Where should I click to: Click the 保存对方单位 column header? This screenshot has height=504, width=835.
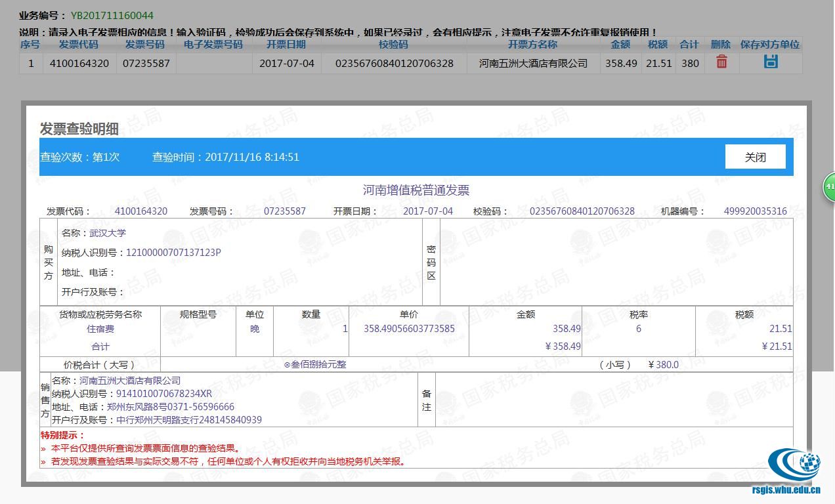coord(770,45)
